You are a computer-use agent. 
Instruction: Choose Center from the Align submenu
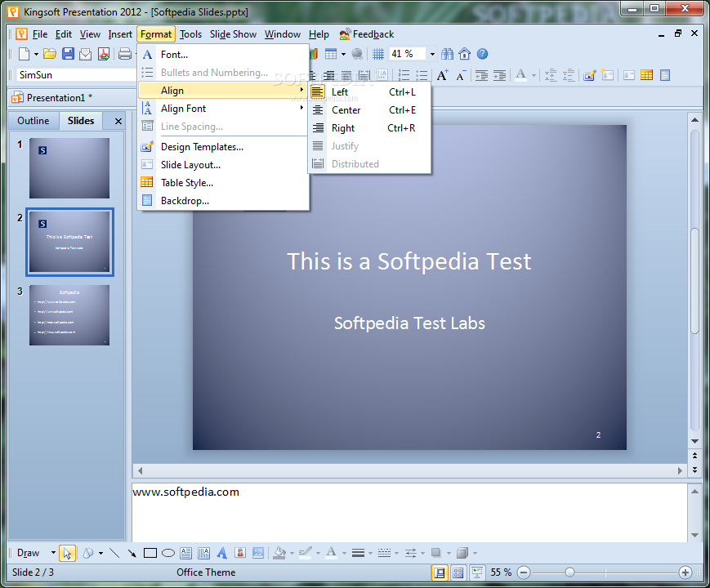pos(369,110)
